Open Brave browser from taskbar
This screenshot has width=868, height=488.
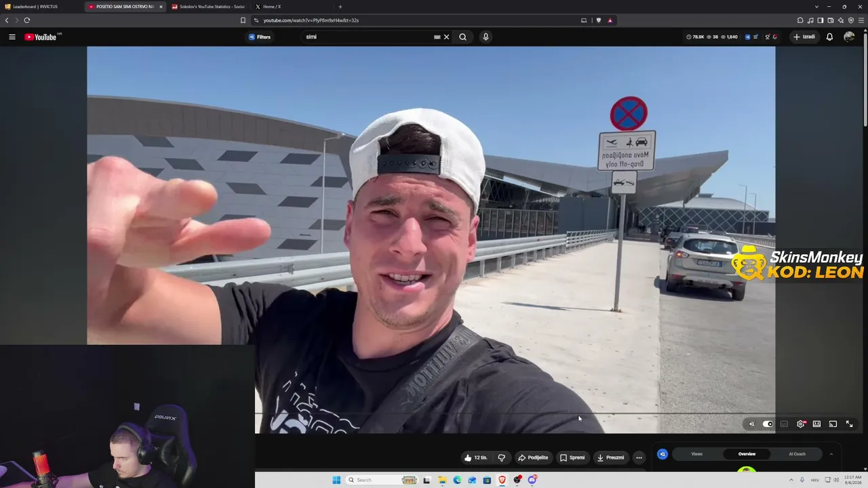point(502,480)
